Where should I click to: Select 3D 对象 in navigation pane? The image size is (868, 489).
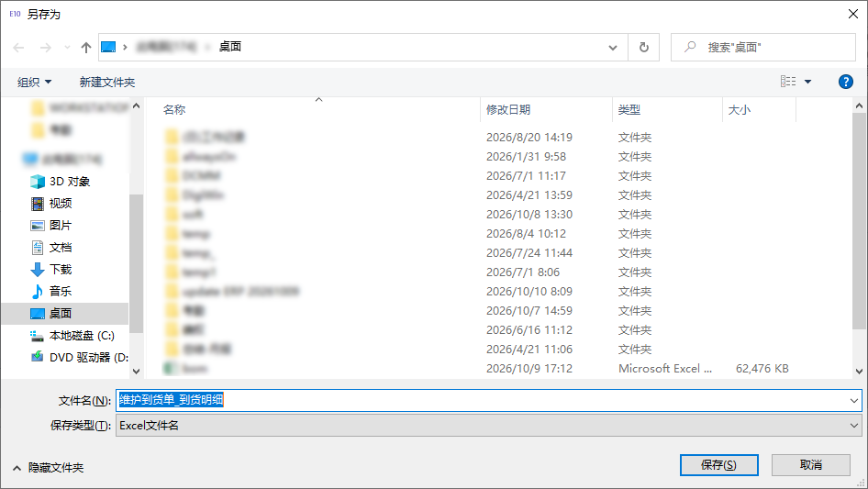[70, 181]
